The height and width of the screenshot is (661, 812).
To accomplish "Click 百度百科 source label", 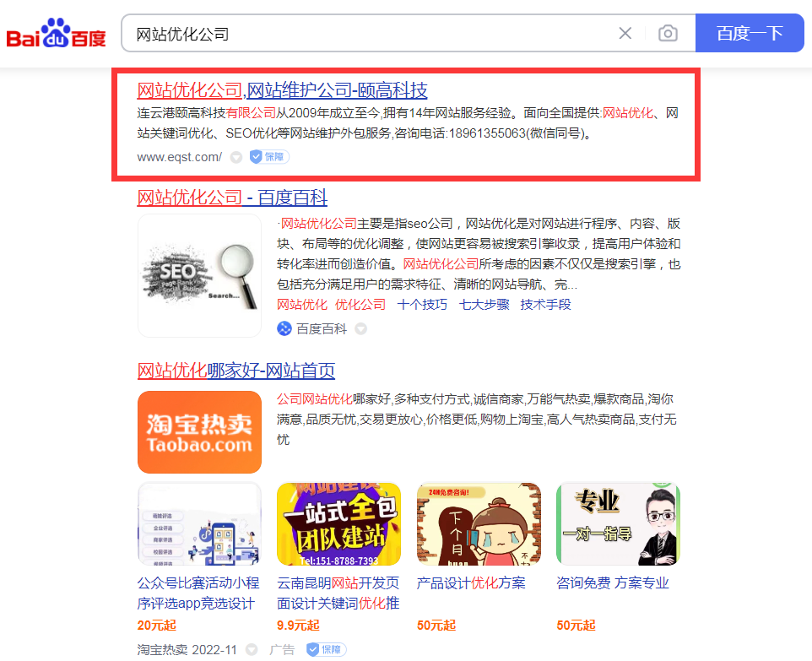I will 322,329.
